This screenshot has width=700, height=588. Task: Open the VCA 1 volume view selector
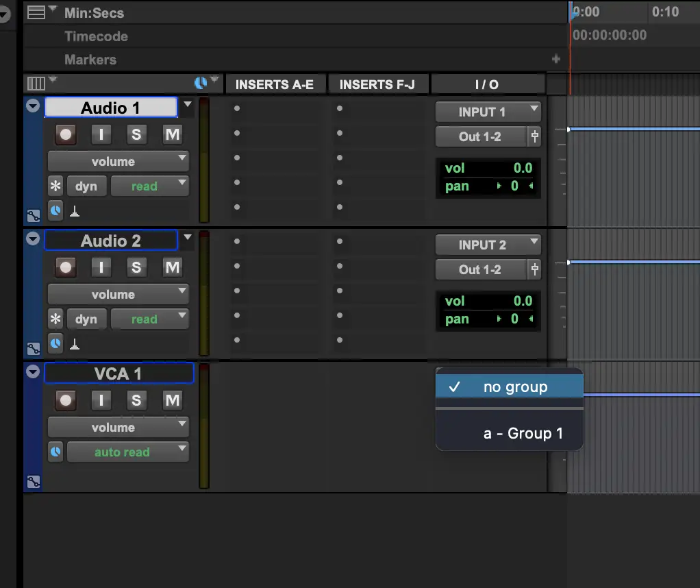click(117, 428)
